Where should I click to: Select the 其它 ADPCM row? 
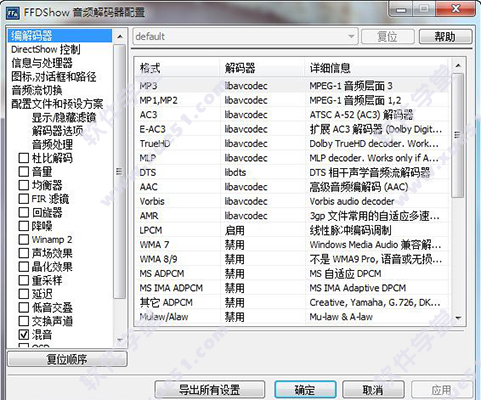click(x=292, y=302)
